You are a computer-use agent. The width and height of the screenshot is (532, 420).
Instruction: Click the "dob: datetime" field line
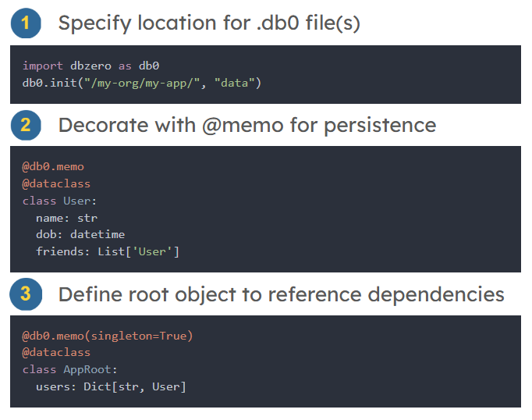(x=80, y=234)
